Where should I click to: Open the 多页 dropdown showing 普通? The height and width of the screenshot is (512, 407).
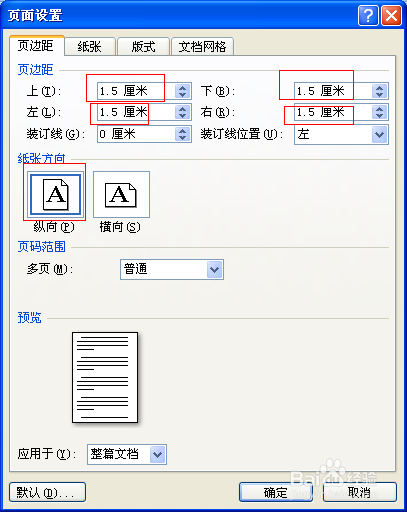click(x=172, y=269)
